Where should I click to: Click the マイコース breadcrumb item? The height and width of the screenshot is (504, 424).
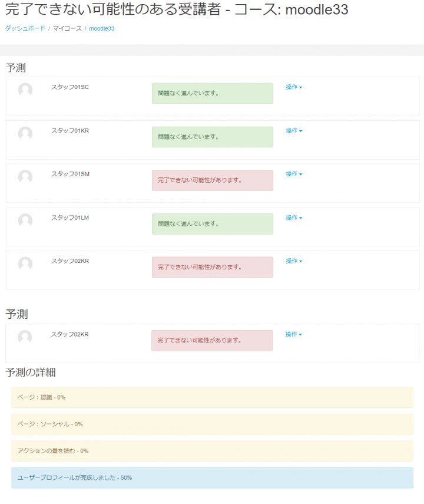(67, 28)
